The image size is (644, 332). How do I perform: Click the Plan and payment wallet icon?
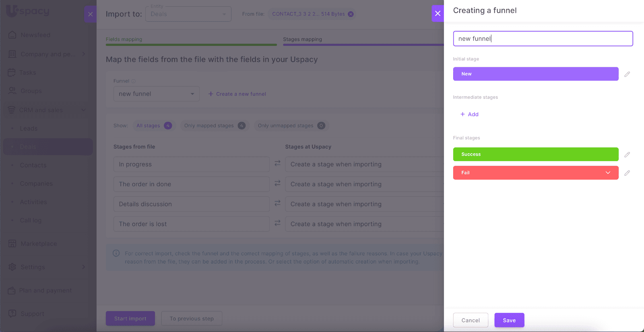(x=11, y=290)
